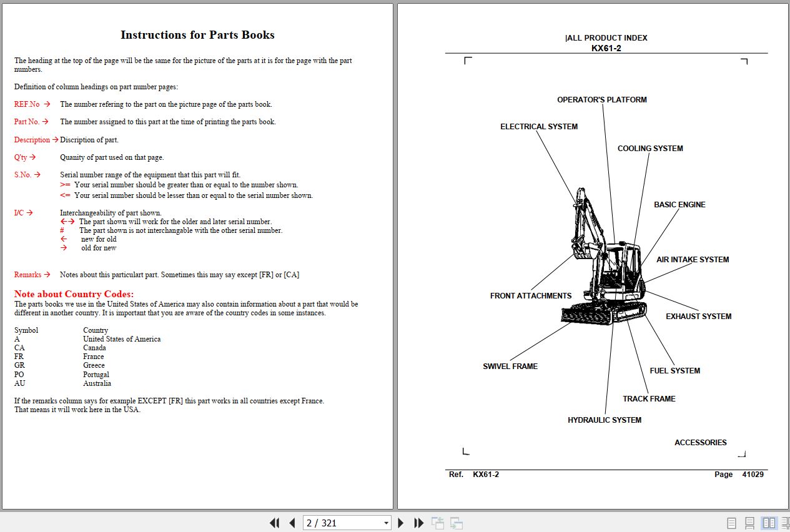
Task: Enable continuous facing pages layout
Action: pyautogui.click(x=784, y=523)
